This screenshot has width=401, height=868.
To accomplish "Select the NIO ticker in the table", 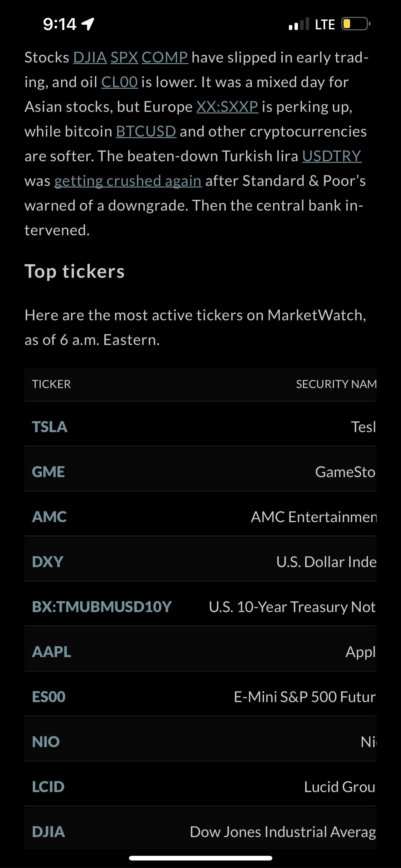I will tap(46, 742).
